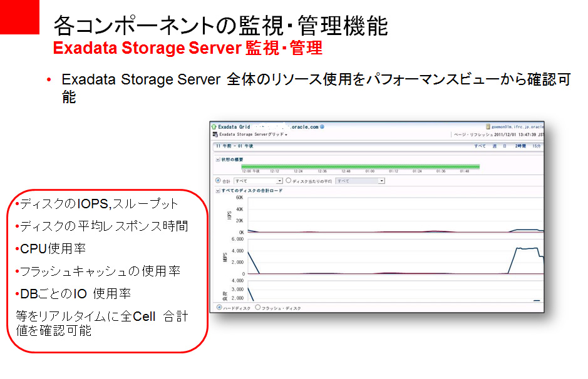Click the blue info icon after oracle.com
Image resolution: width=588 pixels, height=379 pixels.
click(322, 127)
